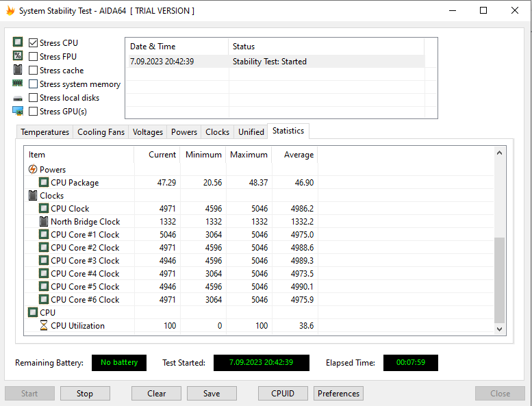
Task: Click the Stop button
Action: [85, 394]
